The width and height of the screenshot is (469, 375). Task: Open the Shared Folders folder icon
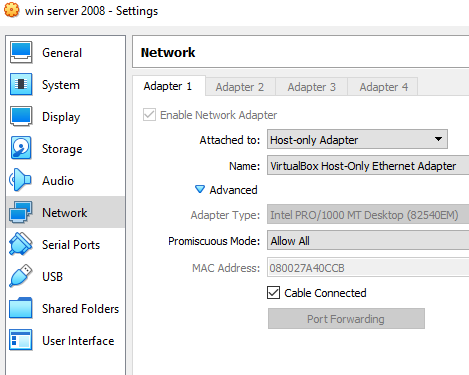tap(21, 308)
